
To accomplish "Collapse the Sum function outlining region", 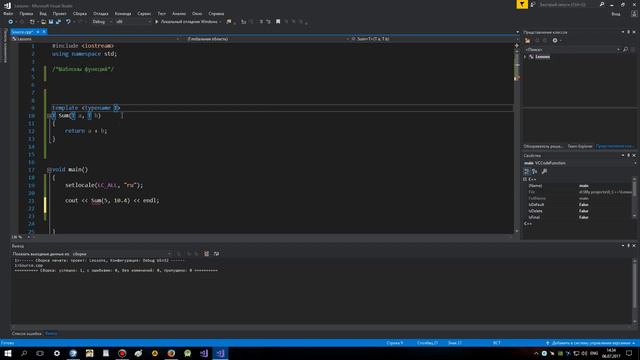I will pos(49,116).
